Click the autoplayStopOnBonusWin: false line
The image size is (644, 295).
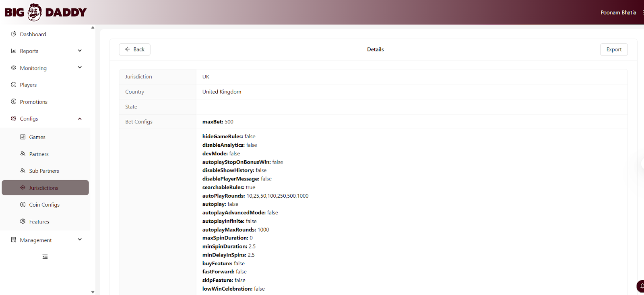243,162
